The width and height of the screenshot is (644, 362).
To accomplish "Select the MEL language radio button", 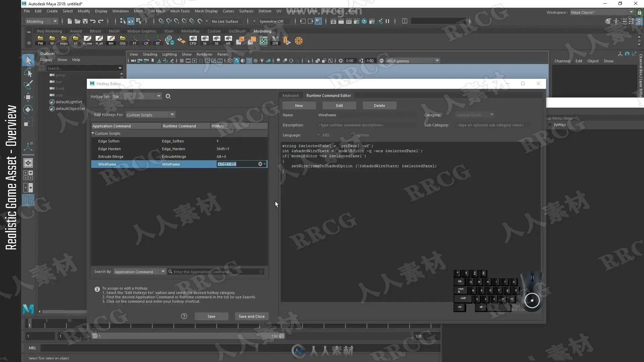I will point(319,135).
